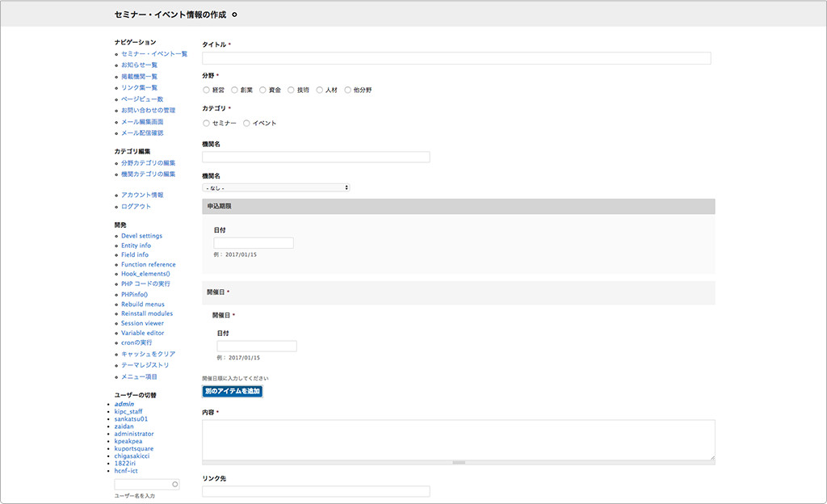Pick the セミナー category radio button
This screenshot has width=827, height=504.
206,124
